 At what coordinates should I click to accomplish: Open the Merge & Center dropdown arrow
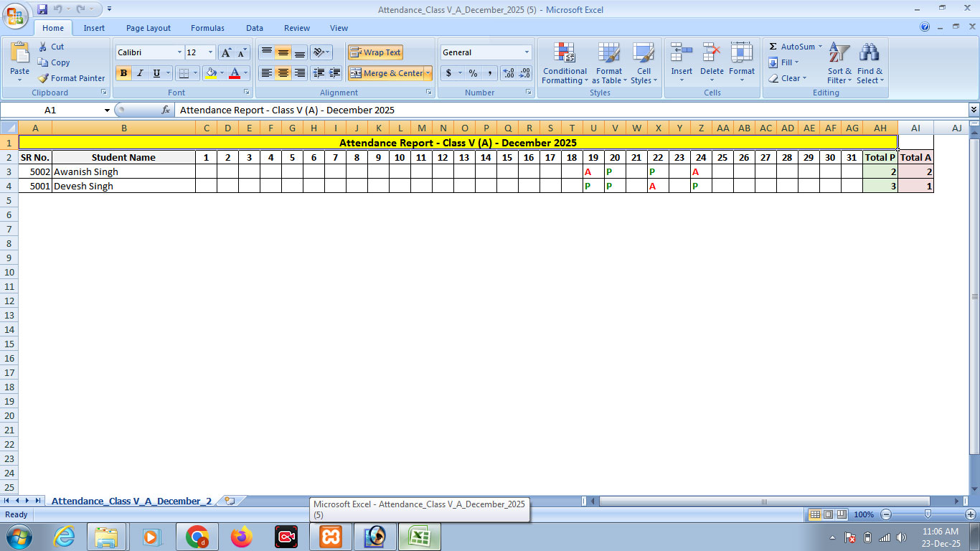click(x=428, y=73)
